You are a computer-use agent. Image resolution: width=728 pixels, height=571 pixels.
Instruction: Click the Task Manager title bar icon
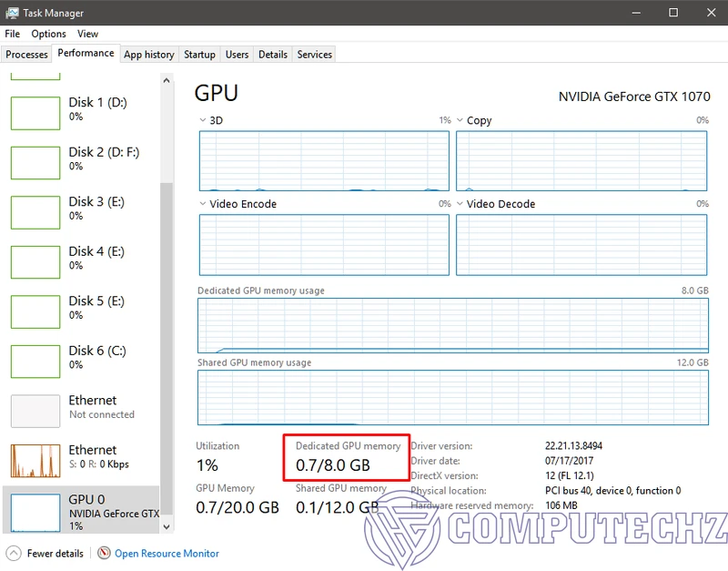coord(12,13)
